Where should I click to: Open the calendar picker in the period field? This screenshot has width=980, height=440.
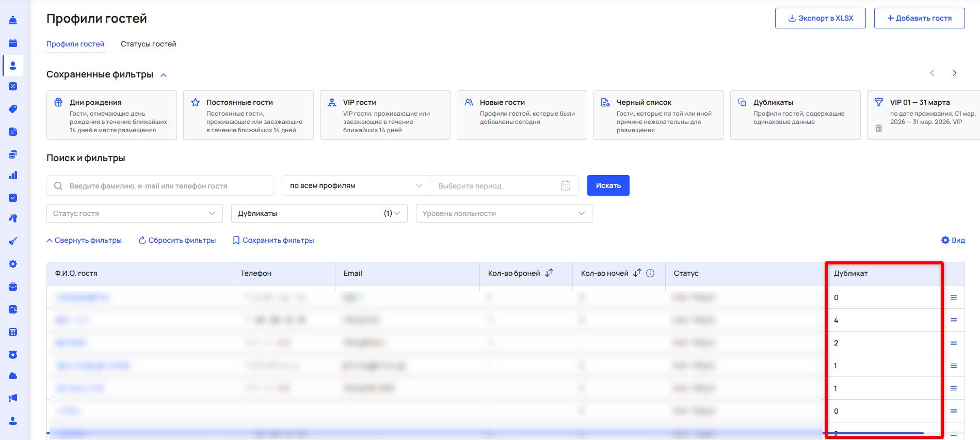566,186
